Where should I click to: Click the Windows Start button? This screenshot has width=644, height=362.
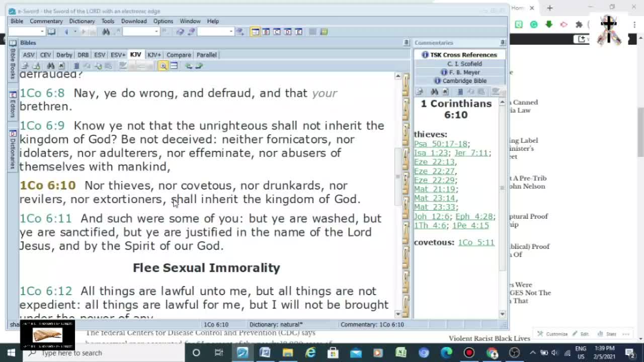click(x=11, y=353)
